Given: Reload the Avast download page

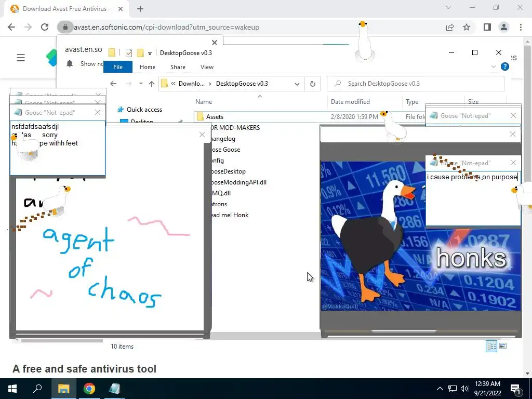Looking at the screenshot, I should coord(45,27).
